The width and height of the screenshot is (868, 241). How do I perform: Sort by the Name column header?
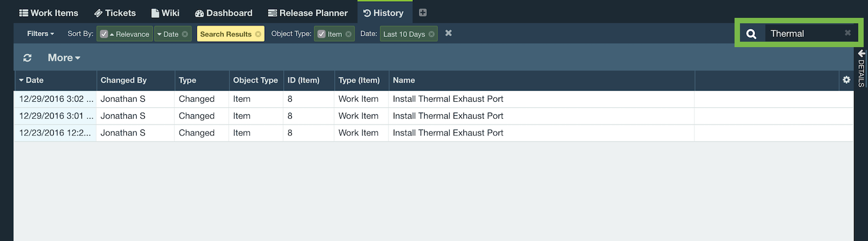(x=541, y=80)
